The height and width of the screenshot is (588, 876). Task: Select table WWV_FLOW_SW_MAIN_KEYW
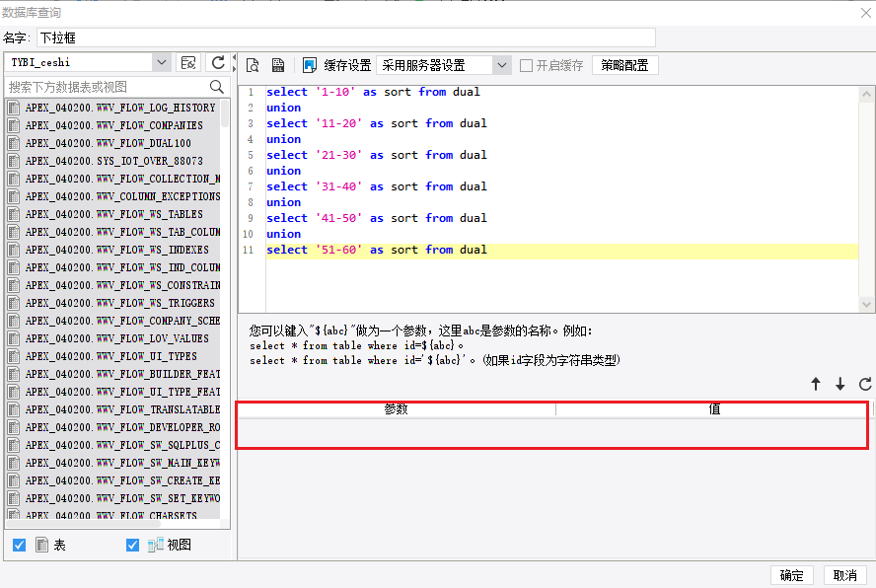[122, 463]
